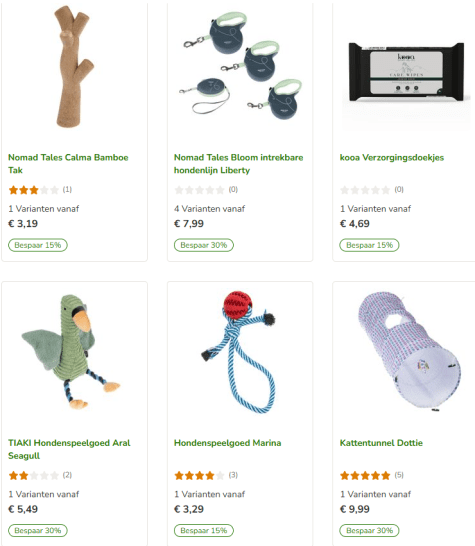
Task: Open the Nomad Tales Calma Bamboe Tak image
Action: point(75,67)
